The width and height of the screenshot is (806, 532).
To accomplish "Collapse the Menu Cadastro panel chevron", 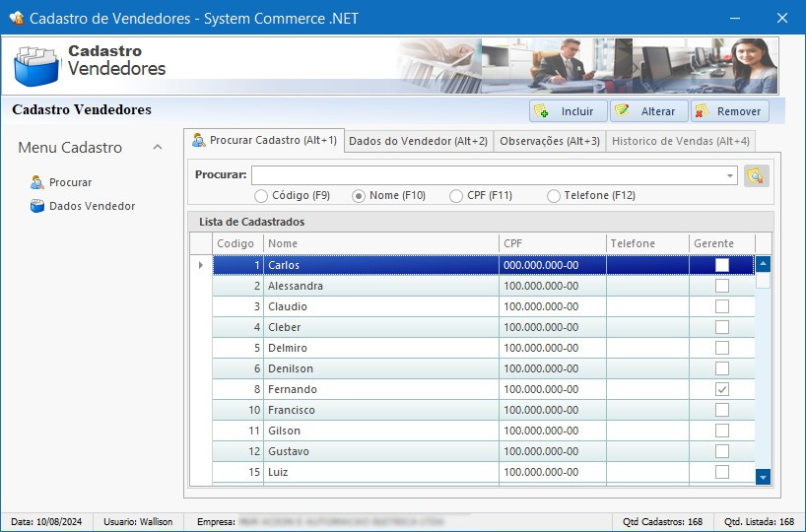I will 158,147.
